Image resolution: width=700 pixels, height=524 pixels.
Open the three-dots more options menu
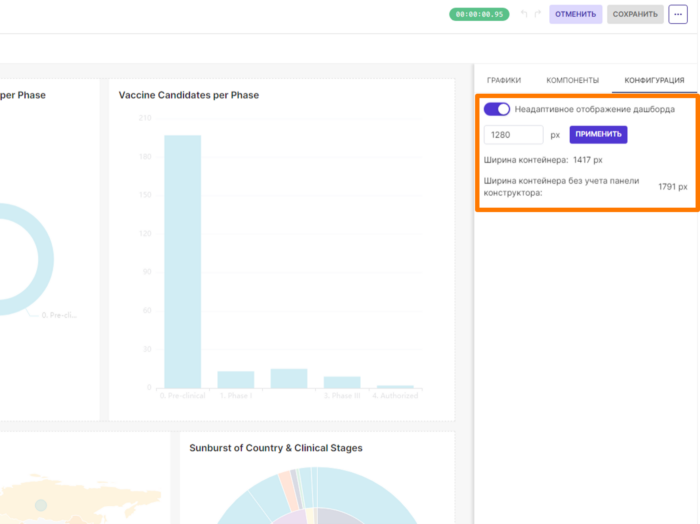678,14
